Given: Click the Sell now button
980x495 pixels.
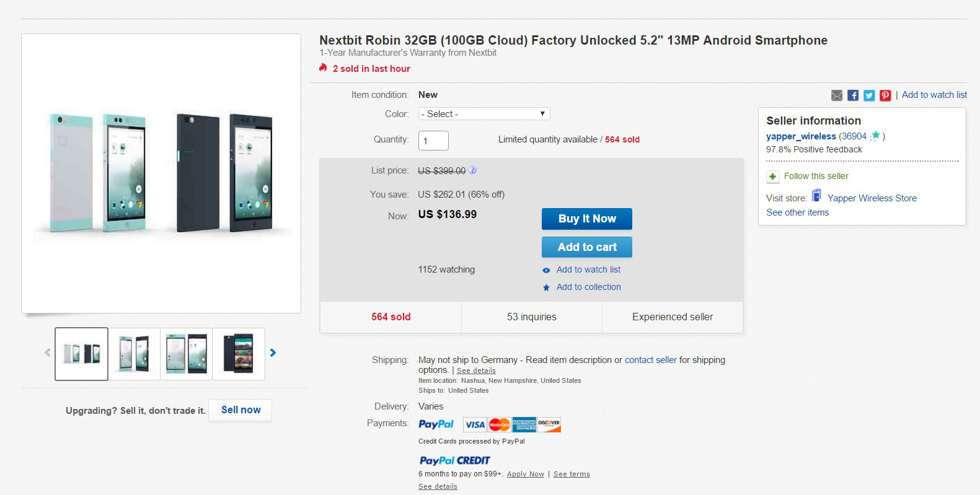Looking at the screenshot, I should tap(241, 410).
